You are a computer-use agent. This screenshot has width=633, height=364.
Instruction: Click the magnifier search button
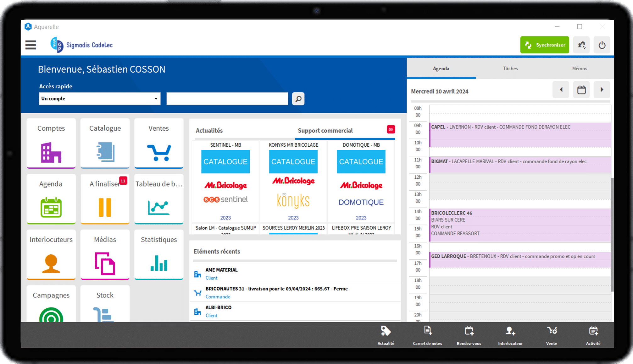coord(298,99)
